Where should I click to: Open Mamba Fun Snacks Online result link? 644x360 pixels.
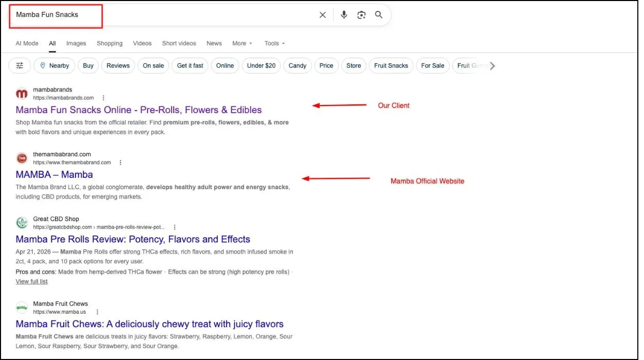coord(139,110)
